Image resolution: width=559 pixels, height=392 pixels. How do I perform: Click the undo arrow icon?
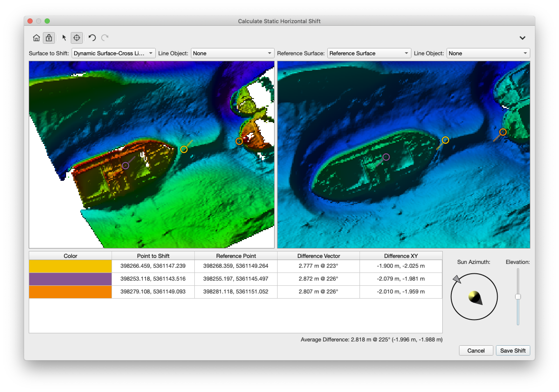92,38
